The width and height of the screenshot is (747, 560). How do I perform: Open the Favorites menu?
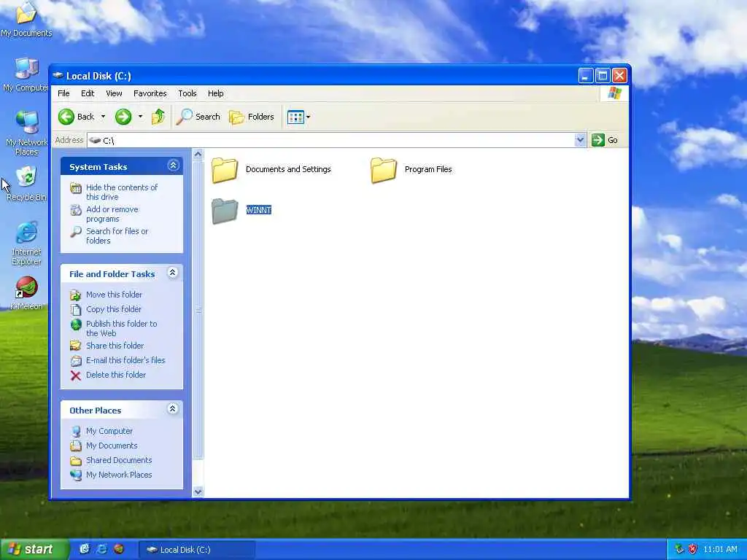pos(150,93)
